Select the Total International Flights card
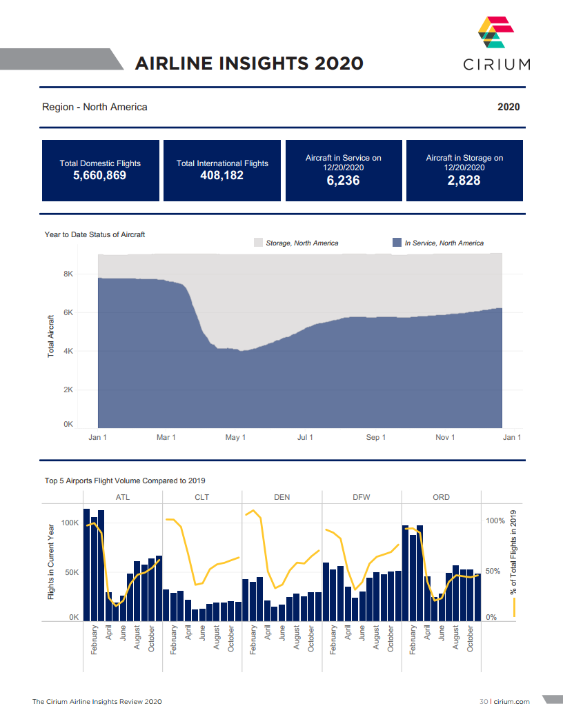563x728 pixels. 222,170
